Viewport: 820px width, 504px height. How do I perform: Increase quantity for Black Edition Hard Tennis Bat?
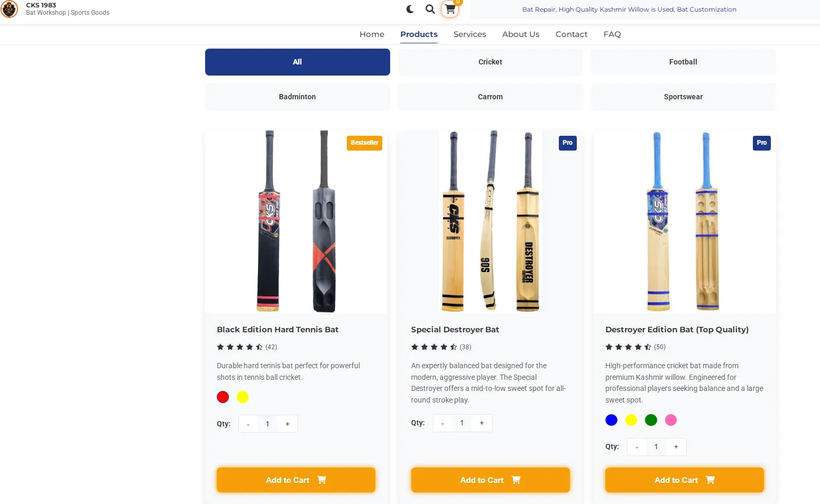click(287, 423)
